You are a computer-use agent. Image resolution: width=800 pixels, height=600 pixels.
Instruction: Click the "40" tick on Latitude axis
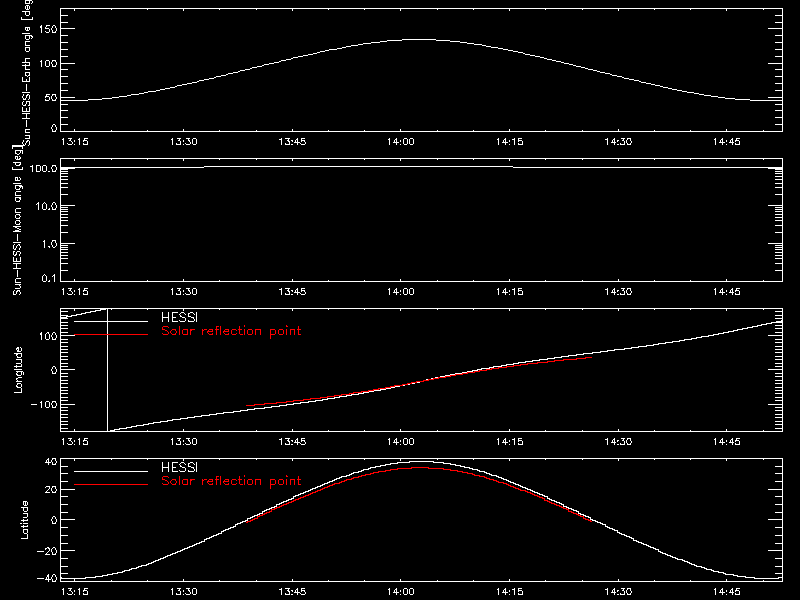coord(51,462)
